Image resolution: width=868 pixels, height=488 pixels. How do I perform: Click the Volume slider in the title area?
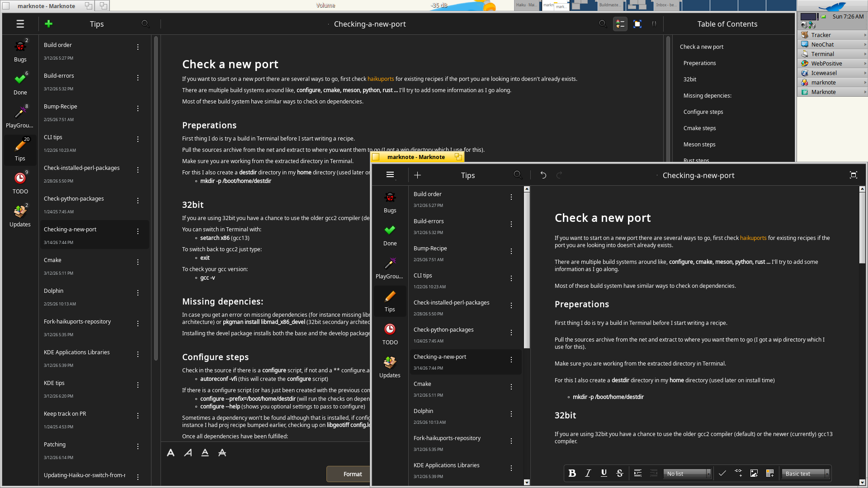[x=325, y=5]
